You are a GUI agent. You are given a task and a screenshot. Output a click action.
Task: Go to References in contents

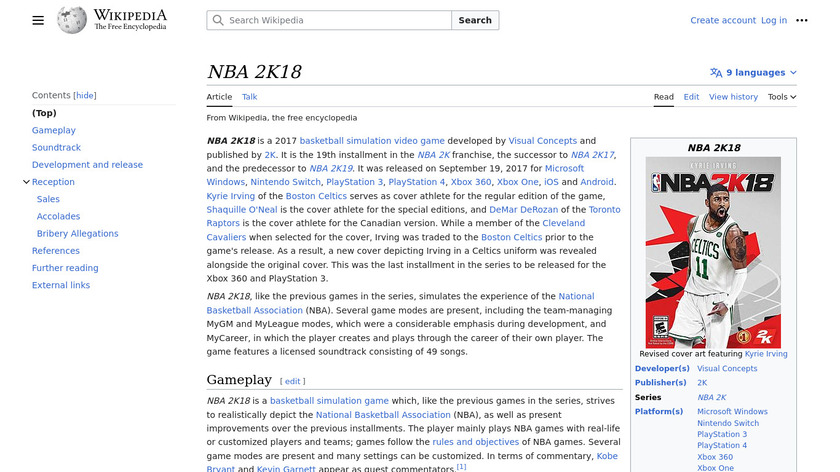(56, 251)
